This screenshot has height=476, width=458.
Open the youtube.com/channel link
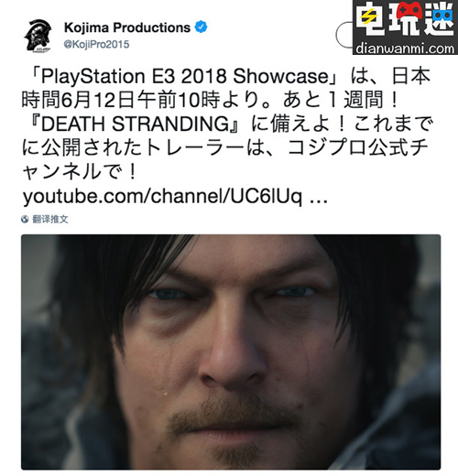click(162, 196)
